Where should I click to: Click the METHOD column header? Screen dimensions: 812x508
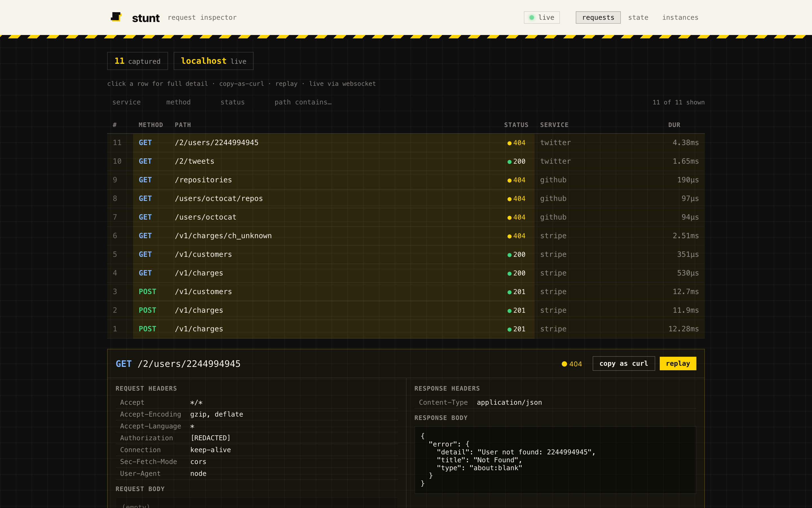pos(151,125)
